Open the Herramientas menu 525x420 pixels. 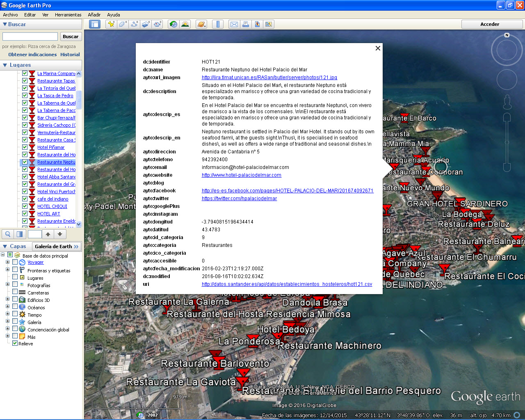(68, 15)
